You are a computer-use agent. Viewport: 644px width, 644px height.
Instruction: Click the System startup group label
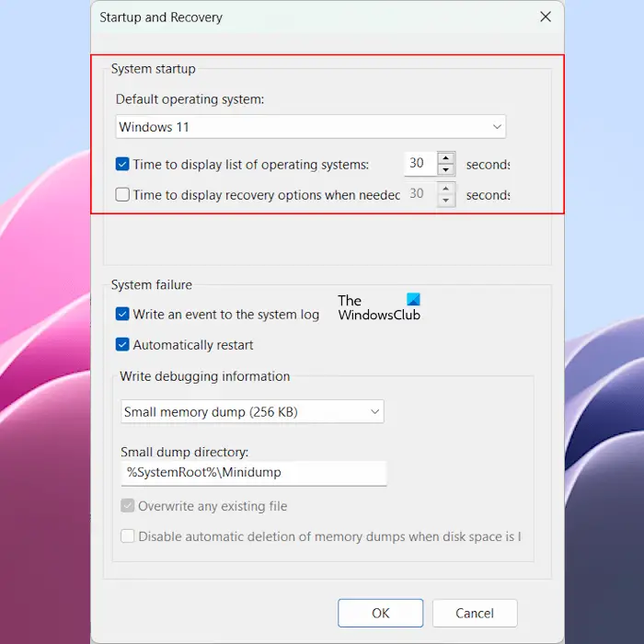pos(154,69)
